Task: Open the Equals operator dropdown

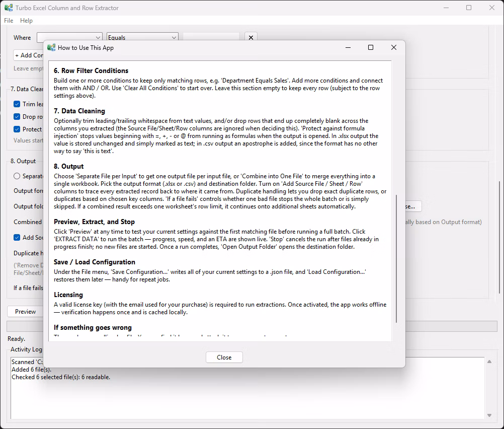Action: coord(142,37)
